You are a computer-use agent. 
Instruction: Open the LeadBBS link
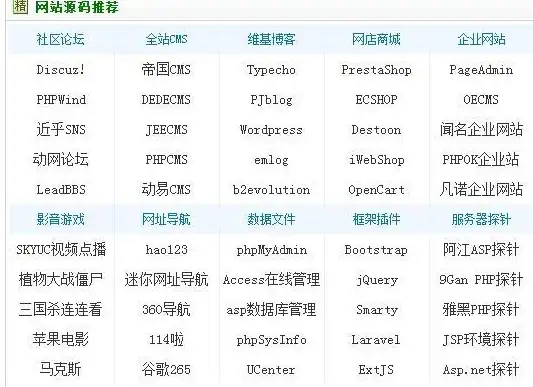tap(61, 189)
